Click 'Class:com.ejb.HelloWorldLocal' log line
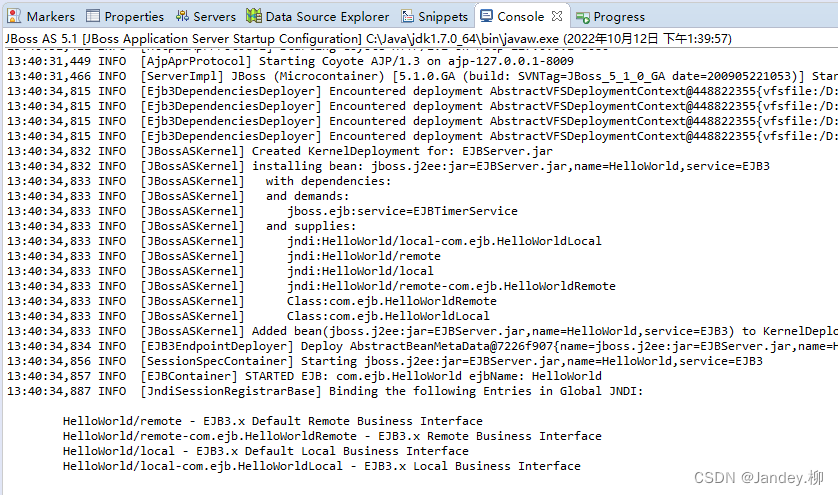 248,316
